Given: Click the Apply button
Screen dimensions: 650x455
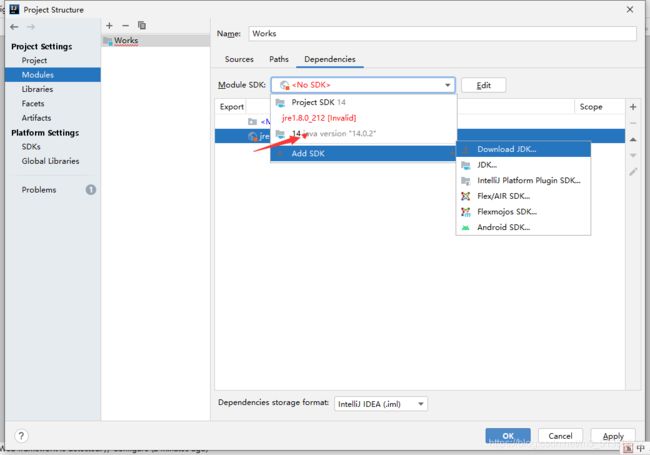Looking at the screenshot, I should click(x=613, y=436).
